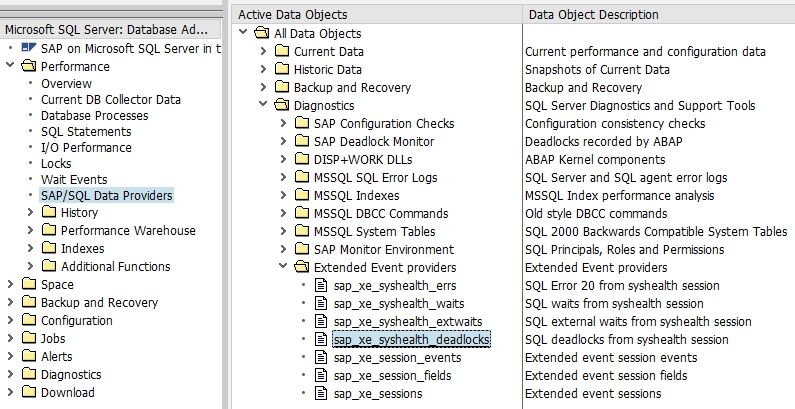Viewport: 795px width, 409px height.
Task: Open I/O Performance entry
Action: [86, 148]
